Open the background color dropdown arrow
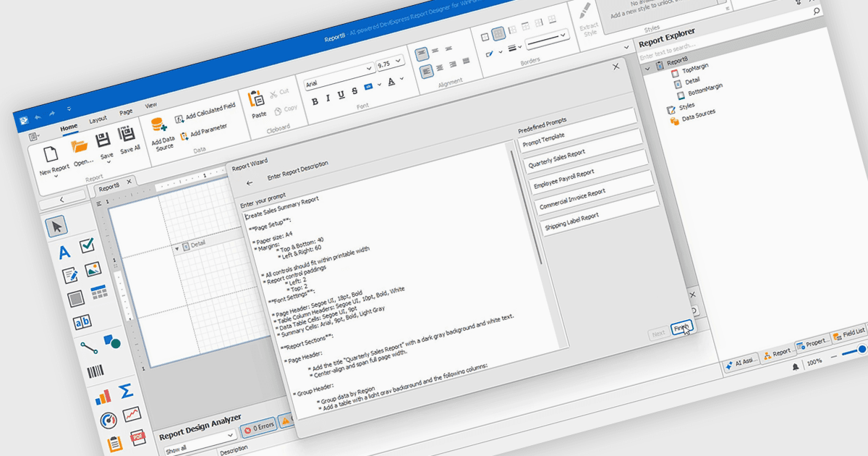Viewport: 868px width, 456px height. [x=378, y=84]
